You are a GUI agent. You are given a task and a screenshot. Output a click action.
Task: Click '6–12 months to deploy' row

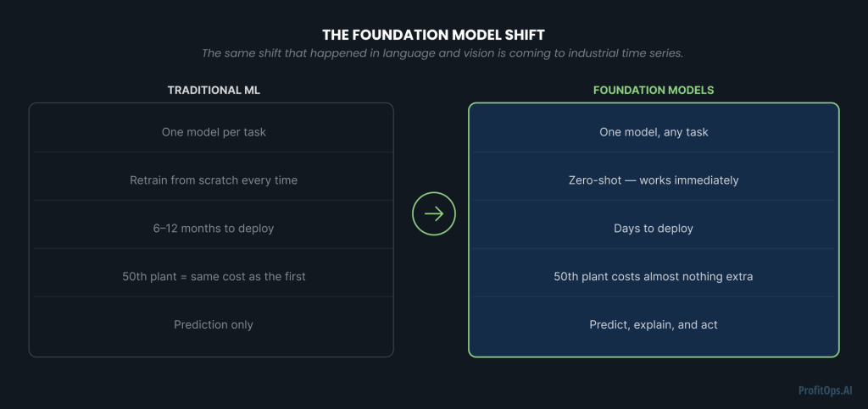click(x=213, y=229)
